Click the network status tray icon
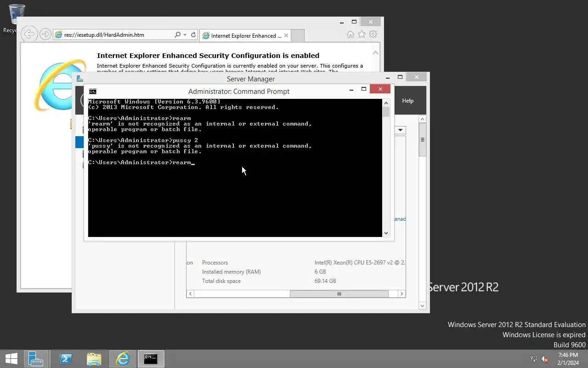 534,359
